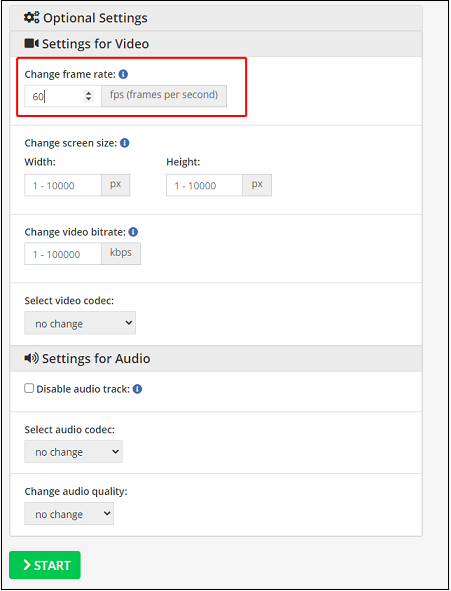Click the Settings for Audio section header
The image size is (451, 591).
point(216,358)
